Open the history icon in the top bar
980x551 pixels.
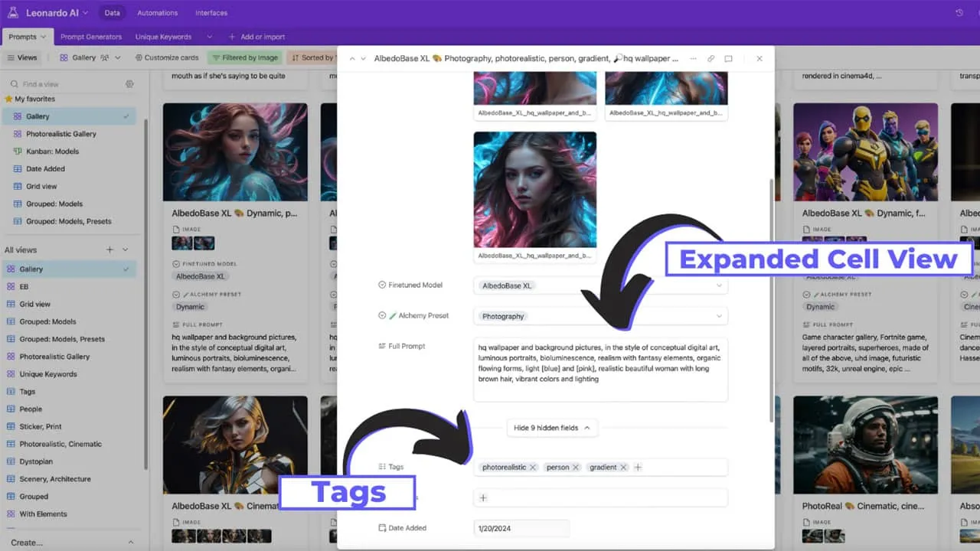click(x=959, y=13)
